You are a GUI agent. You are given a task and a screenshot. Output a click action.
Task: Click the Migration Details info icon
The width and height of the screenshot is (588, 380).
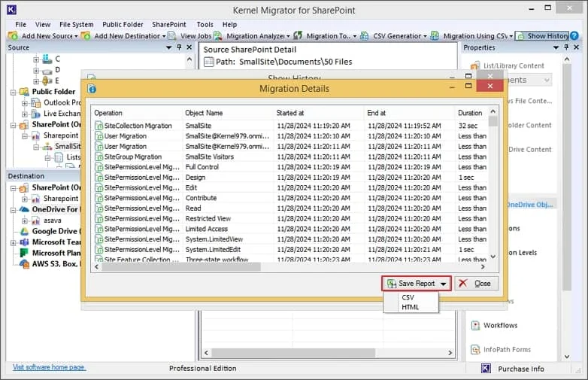[x=92, y=89]
